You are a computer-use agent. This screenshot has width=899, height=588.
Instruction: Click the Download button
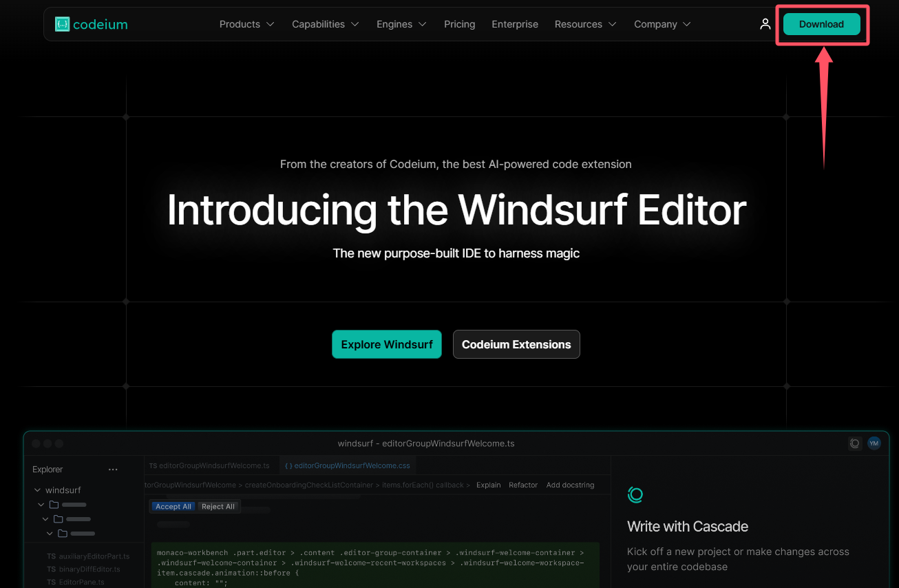[821, 24]
